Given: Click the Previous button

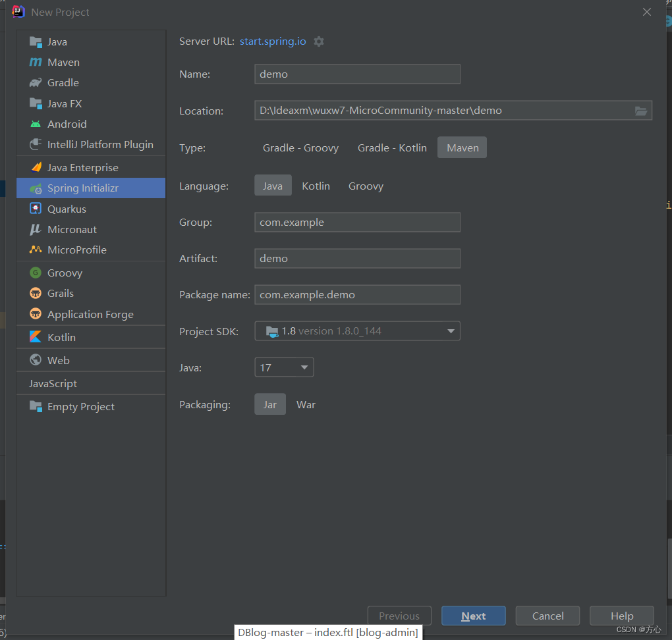Looking at the screenshot, I should click(399, 616).
